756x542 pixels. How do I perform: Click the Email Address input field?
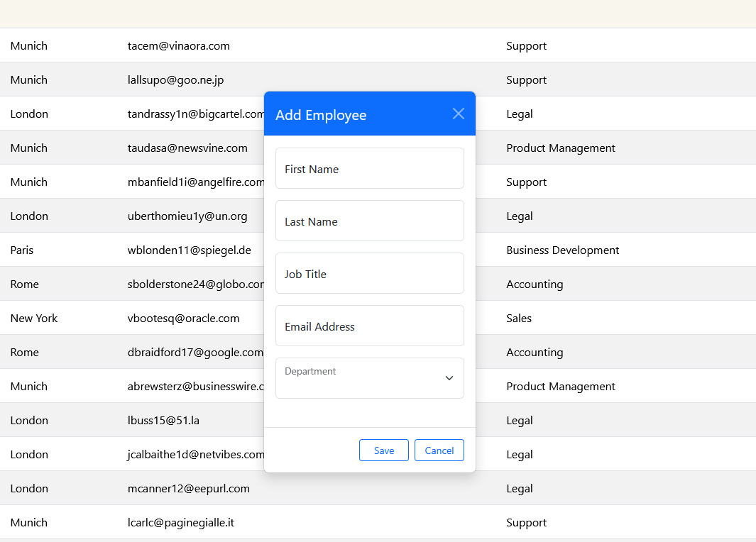pyautogui.click(x=369, y=326)
